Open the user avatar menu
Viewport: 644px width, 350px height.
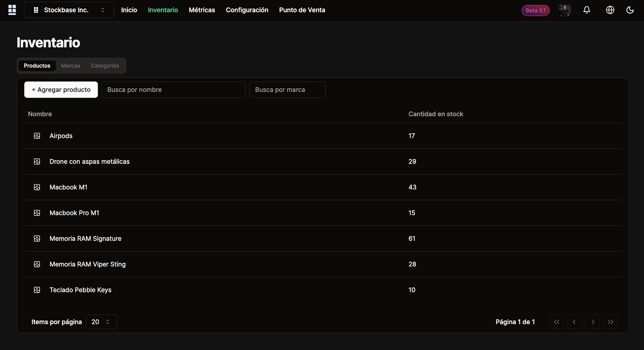pos(564,10)
